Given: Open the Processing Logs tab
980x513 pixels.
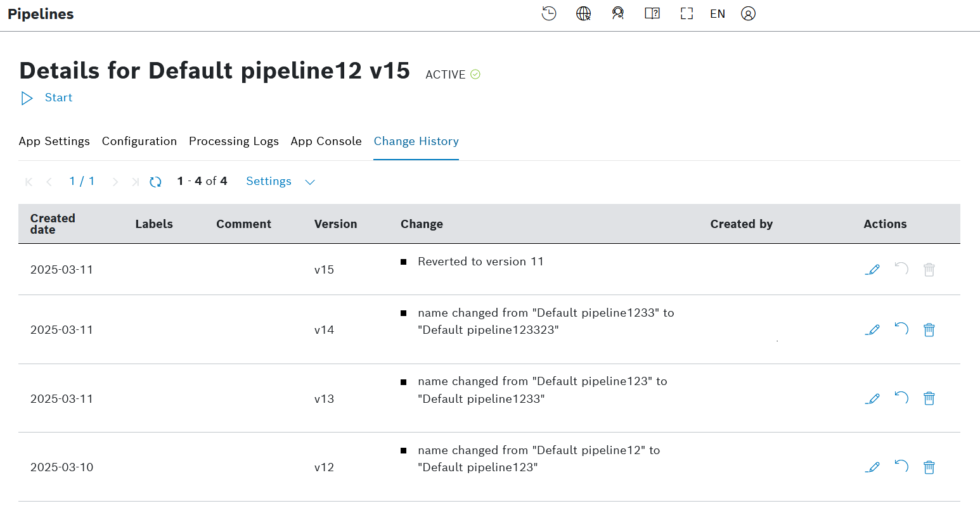Looking at the screenshot, I should 234,141.
